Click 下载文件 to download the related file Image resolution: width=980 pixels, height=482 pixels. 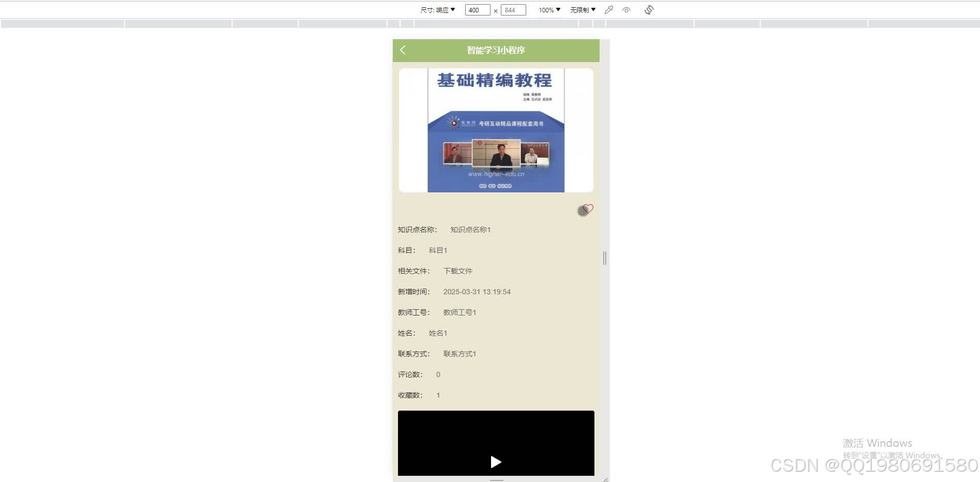458,270
